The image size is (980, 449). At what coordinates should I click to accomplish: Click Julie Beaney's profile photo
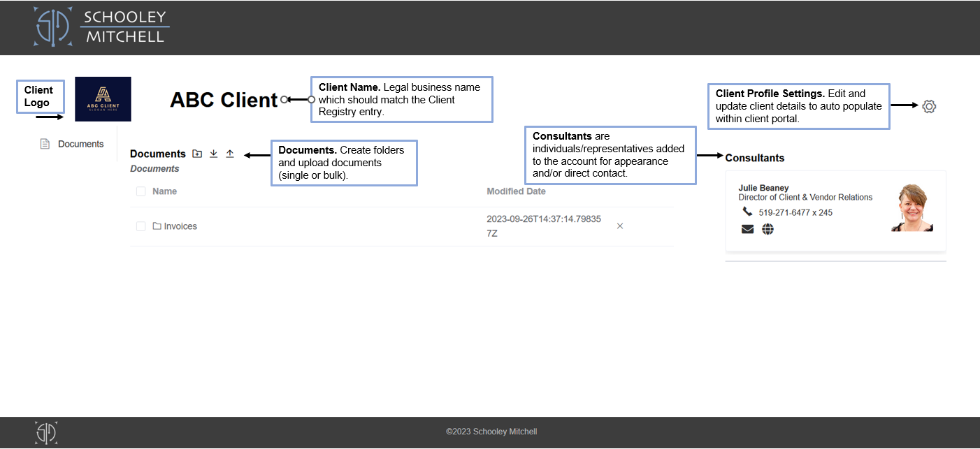911,208
